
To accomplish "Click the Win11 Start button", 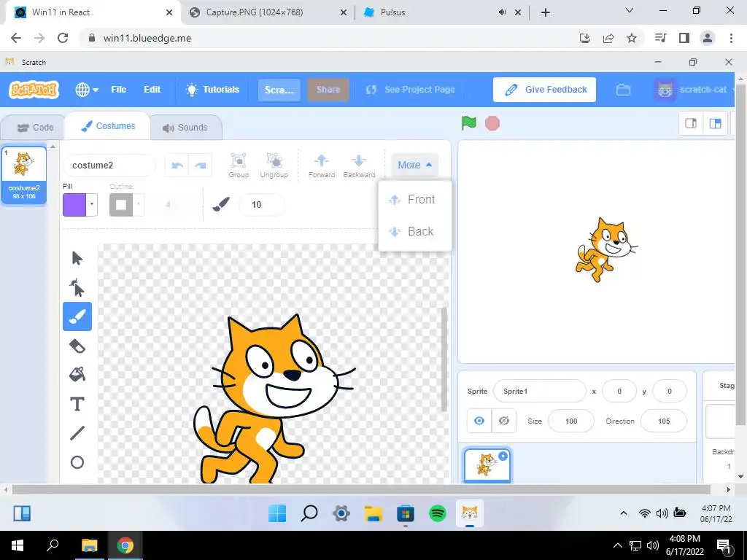I will 277,513.
